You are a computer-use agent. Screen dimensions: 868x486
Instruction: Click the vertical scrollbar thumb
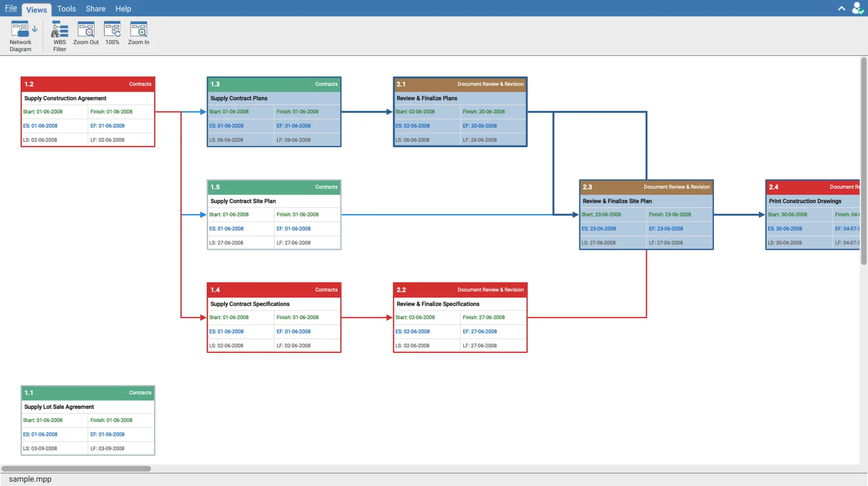864,161
